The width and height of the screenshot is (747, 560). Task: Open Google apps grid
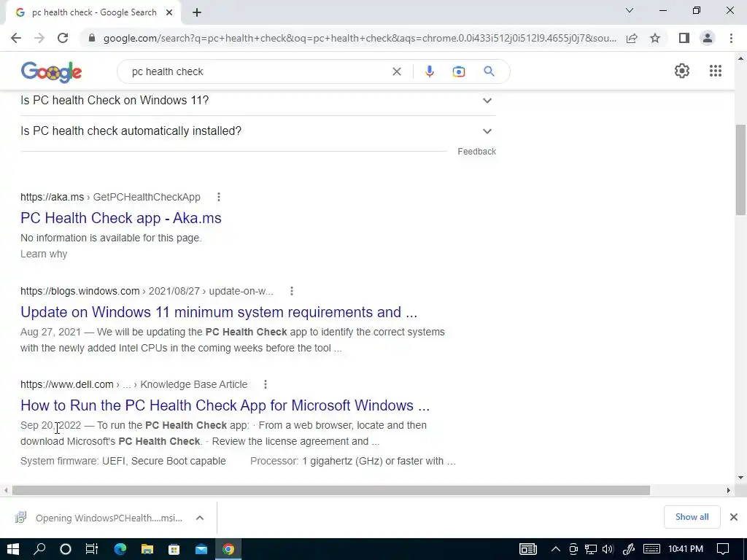[715, 71]
